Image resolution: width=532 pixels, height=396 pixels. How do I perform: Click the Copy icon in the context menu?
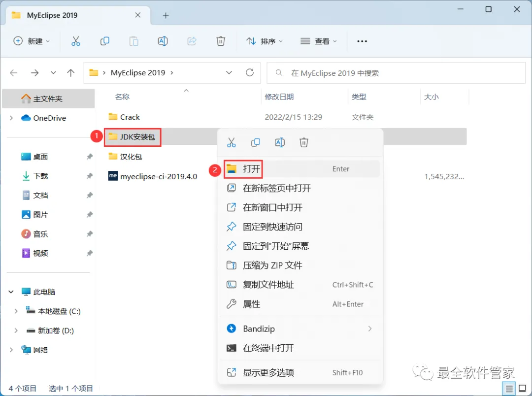click(x=256, y=142)
